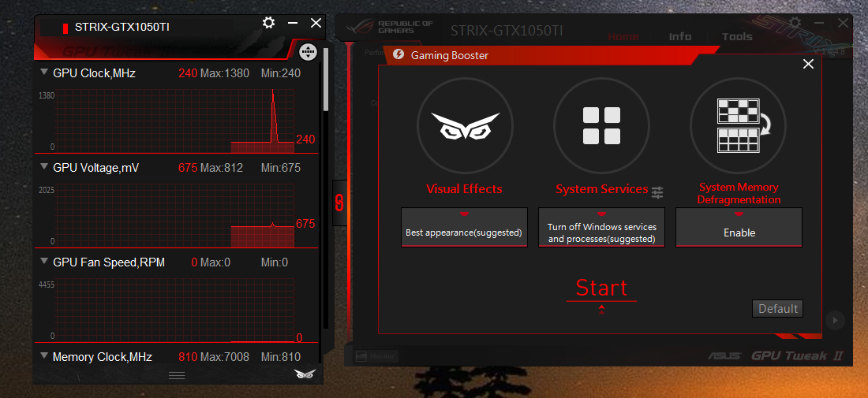Collapse the Memory Clock graph
This screenshot has width=868, height=398.
44,355
